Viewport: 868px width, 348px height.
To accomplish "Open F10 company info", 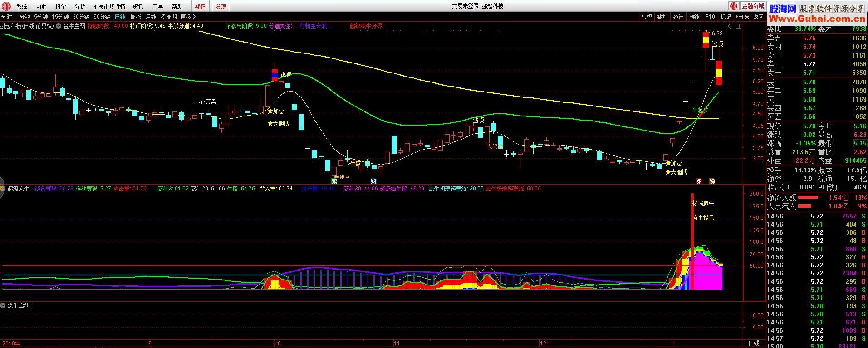I will (710, 17).
